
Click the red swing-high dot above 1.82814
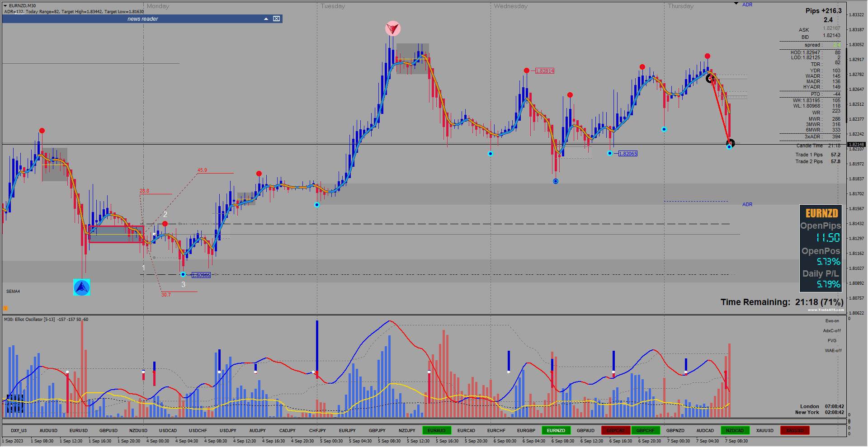[x=527, y=71]
